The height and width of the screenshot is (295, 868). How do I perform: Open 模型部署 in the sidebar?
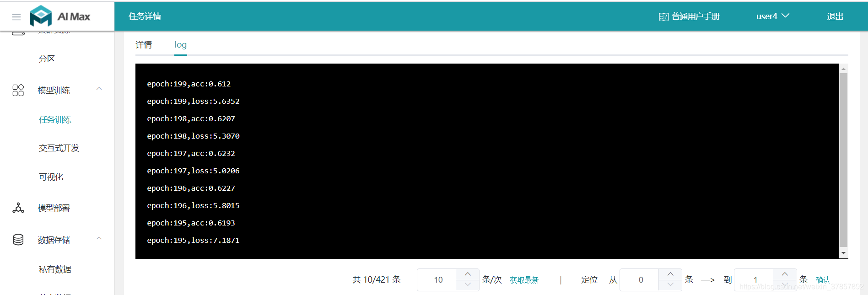tap(54, 208)
